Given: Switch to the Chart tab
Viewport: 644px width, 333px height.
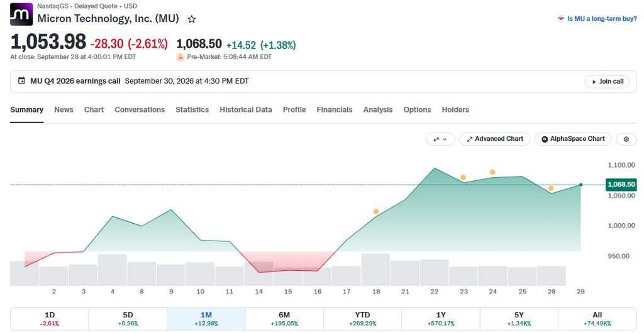Looking at the screenshot, I should click(x=94, y=110).
